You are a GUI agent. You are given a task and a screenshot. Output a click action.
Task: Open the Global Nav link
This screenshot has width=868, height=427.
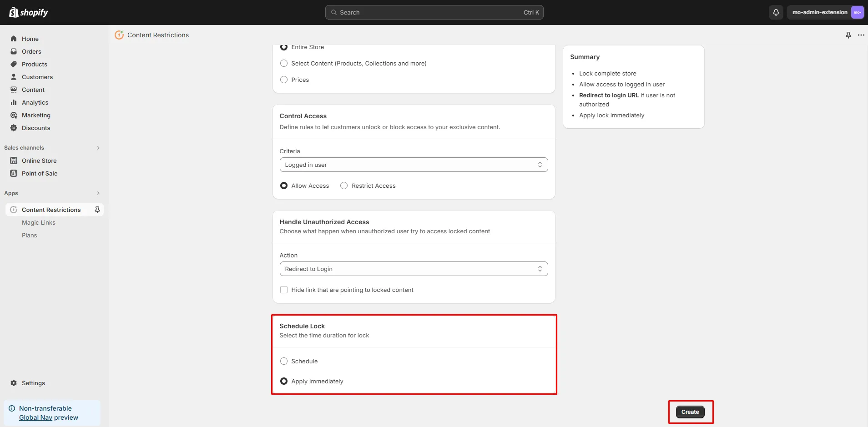coord(35,417)
